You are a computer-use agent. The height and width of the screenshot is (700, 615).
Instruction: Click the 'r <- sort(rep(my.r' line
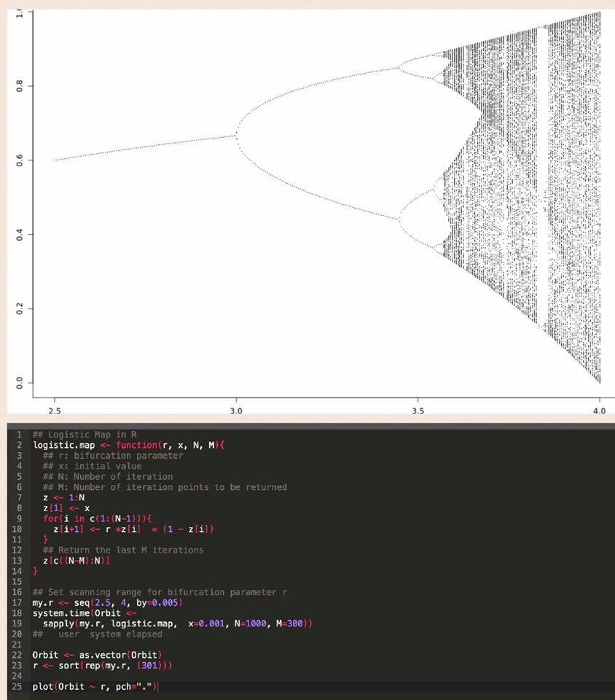[x=103, y=666]
